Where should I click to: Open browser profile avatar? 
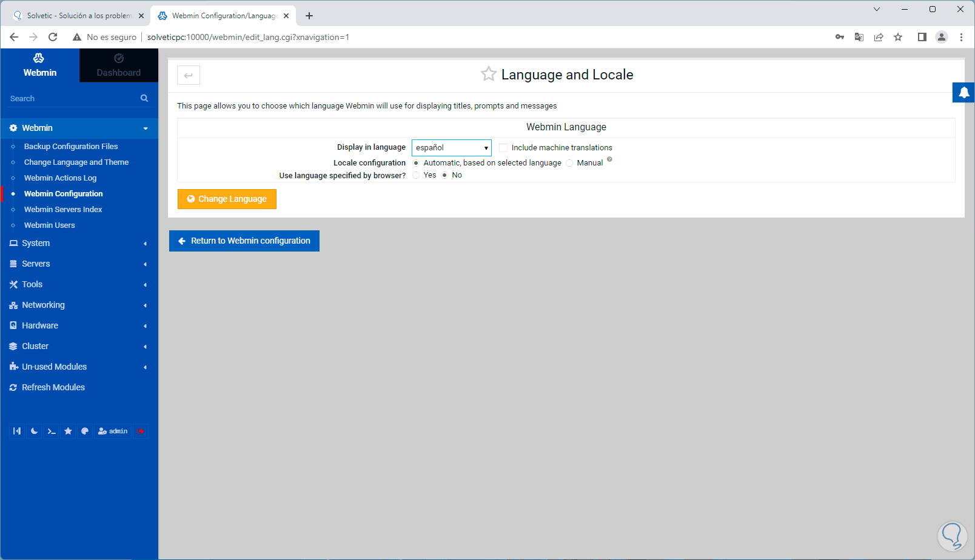pos(942,37)
